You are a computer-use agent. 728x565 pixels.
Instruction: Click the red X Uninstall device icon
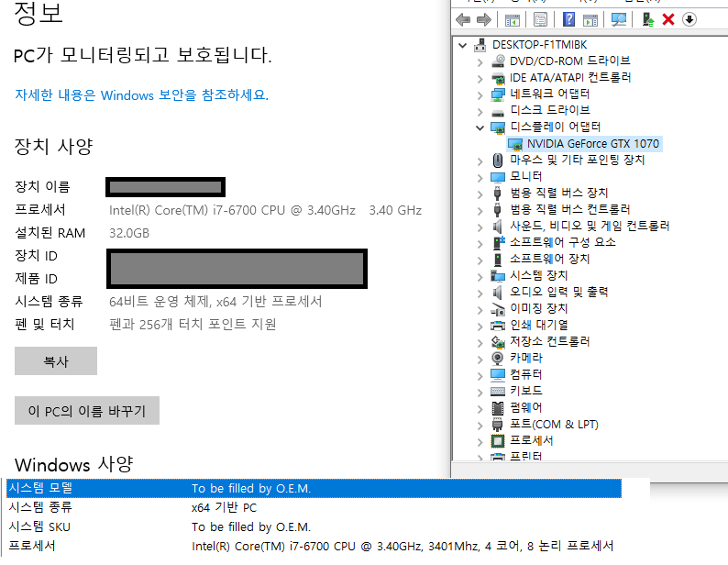(x=668, y=19)
